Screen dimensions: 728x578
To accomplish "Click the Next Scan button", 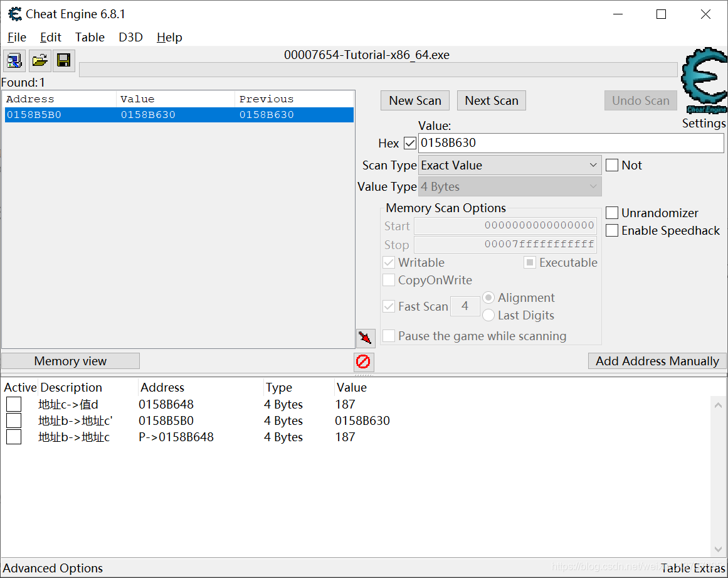I will tap(492, 101).
